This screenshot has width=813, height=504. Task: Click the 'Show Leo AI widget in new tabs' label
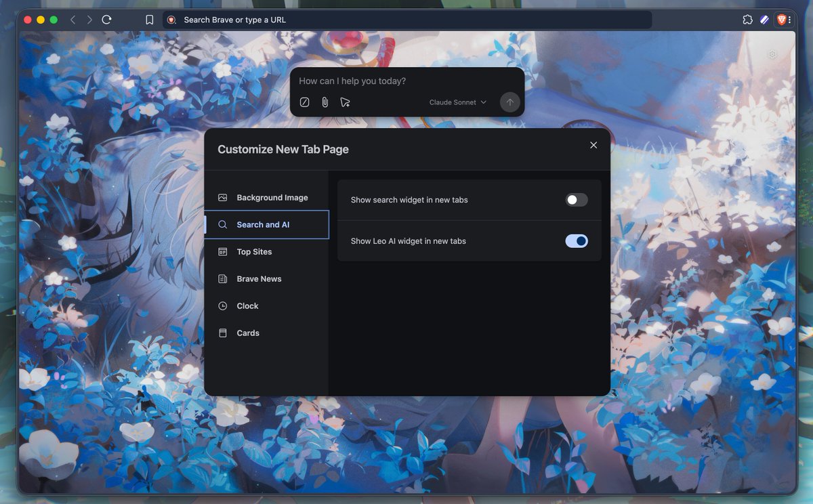[x=409, y=241]
